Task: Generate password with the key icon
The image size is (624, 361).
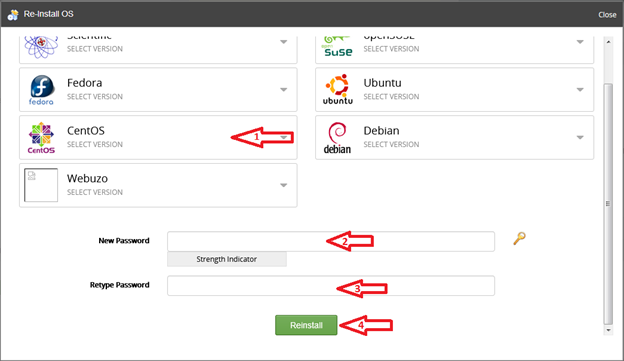Action: 519,238
